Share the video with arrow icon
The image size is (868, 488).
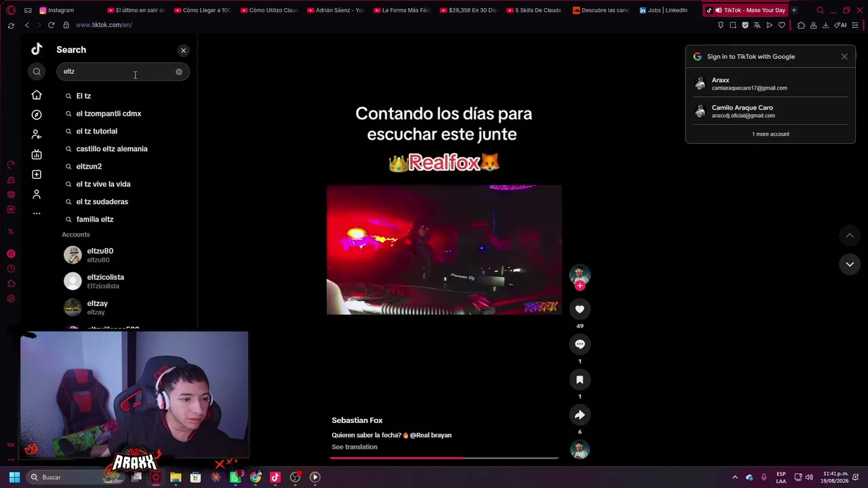click(580, 415)
